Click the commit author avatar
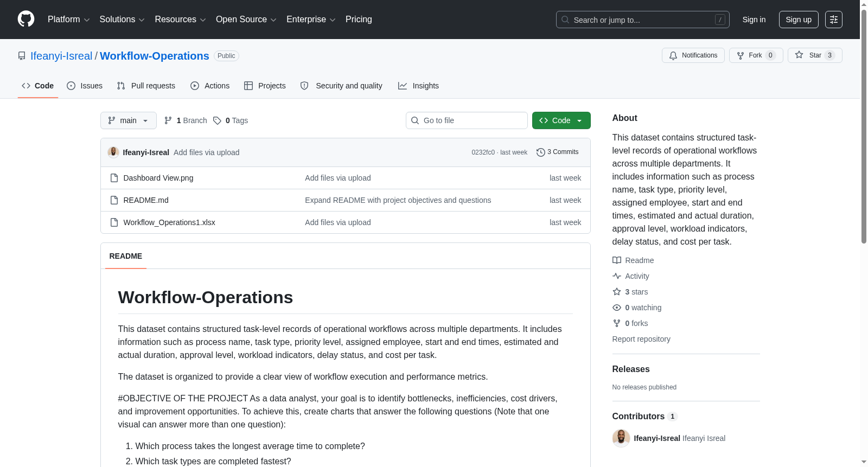Viewport: 868px width, 467px height. 113,152
